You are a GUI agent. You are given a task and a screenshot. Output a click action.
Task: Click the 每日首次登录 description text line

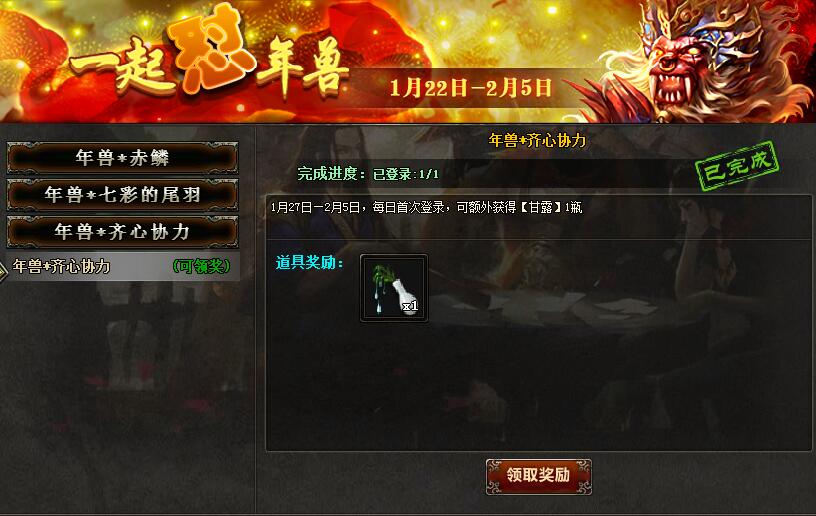(x=426, y=208)
